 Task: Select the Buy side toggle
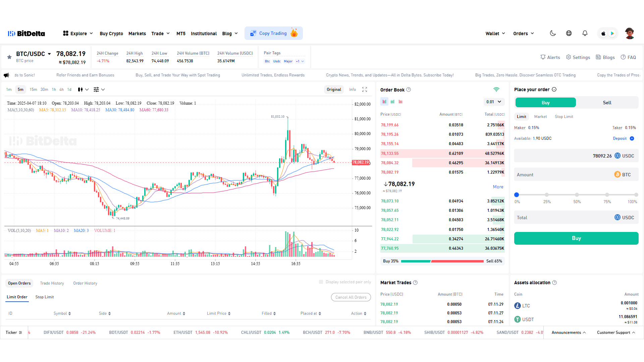546,103
